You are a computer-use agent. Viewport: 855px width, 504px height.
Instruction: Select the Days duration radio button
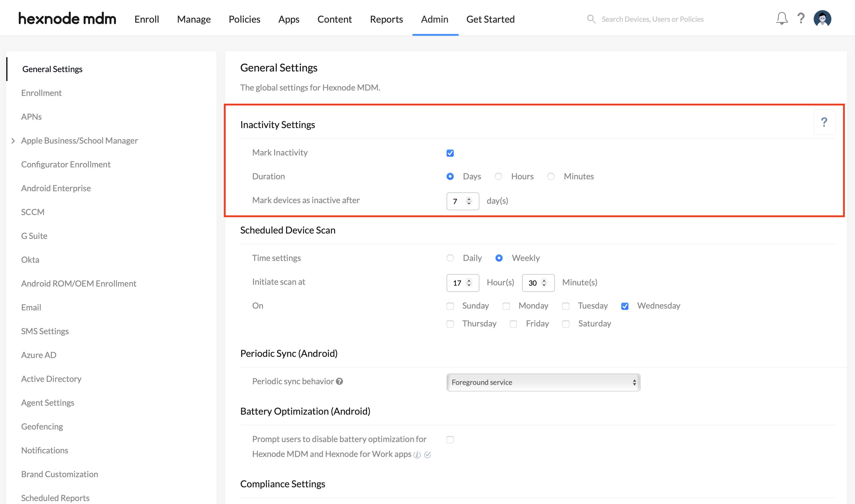[450, 177]
